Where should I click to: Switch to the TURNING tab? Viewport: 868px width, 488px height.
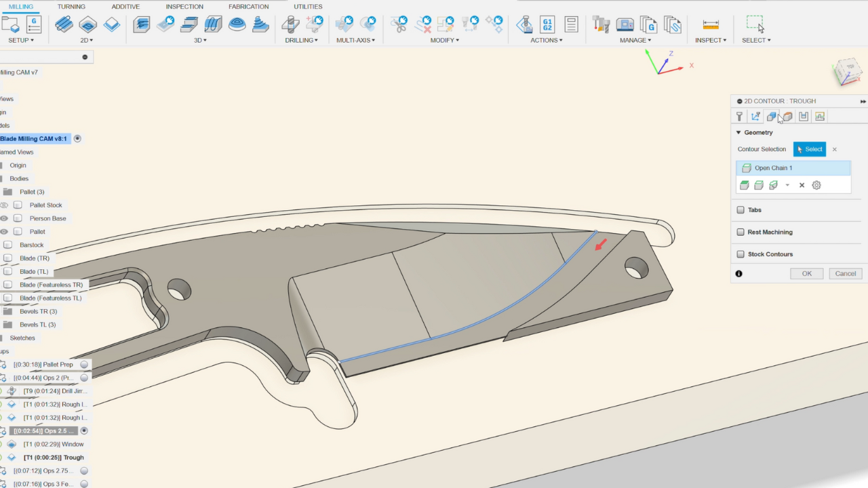(x=70, y=6)
